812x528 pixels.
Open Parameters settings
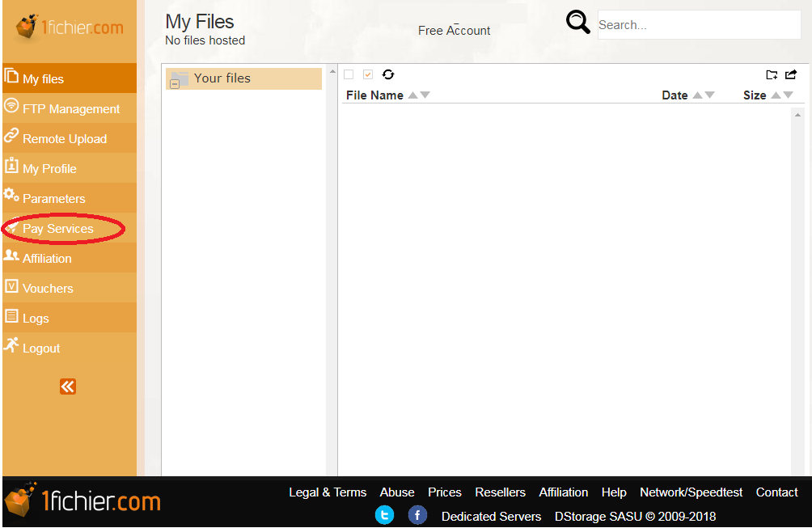point(70,198)
